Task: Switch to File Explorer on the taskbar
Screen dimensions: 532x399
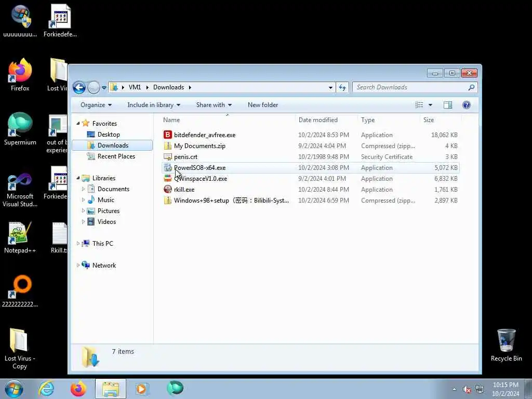Action: (111, 389)
